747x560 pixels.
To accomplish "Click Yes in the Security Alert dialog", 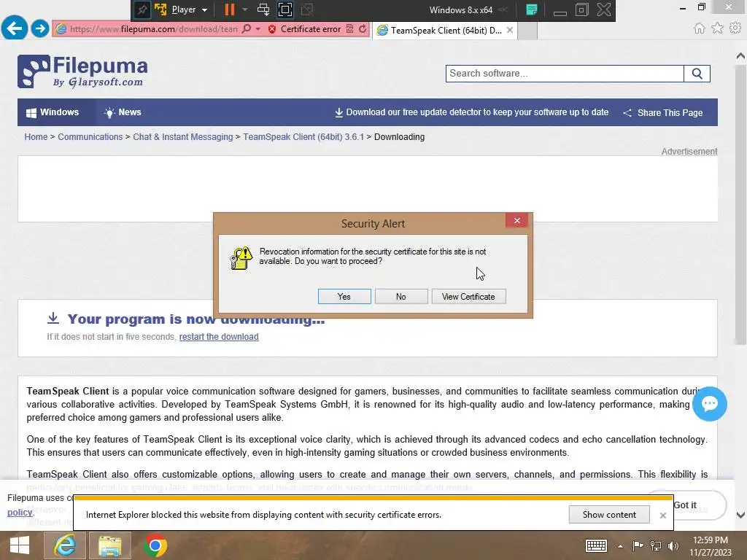I will [x=344, y=296].
